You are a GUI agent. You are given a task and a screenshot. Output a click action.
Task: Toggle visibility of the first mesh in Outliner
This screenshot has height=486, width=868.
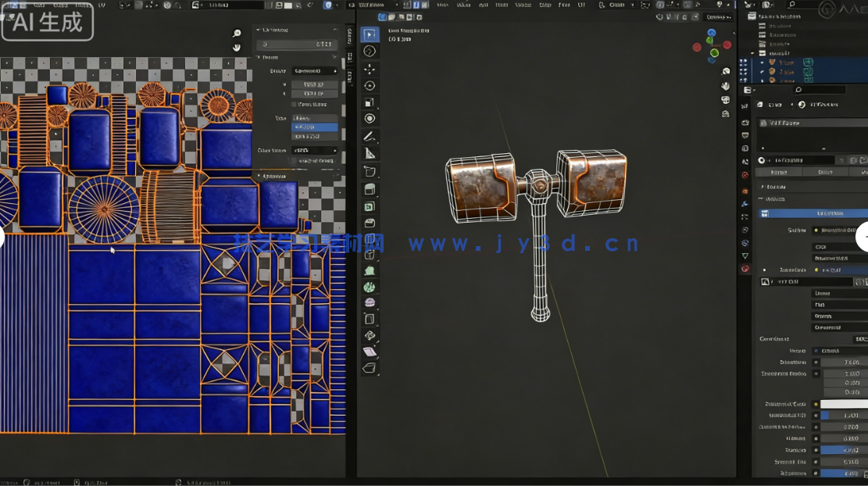click(x=862, y=63)
